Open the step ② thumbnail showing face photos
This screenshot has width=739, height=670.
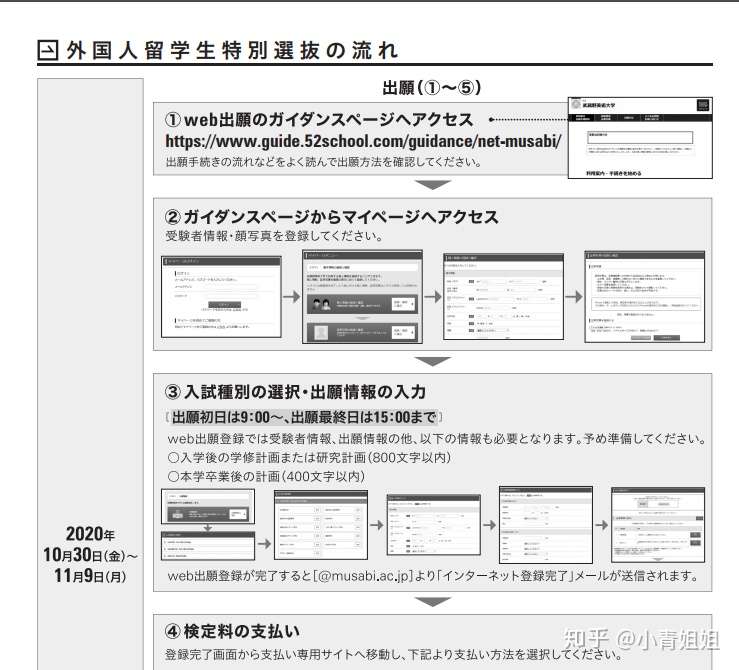pos(362,297)
